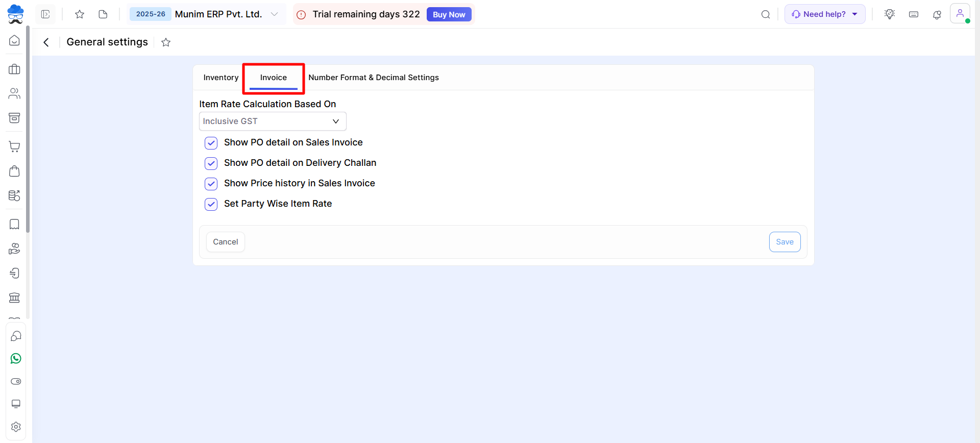This screenshot has width=980, height=443.
Task: Switch to the Inventory tab
Action: click(220, 78)
